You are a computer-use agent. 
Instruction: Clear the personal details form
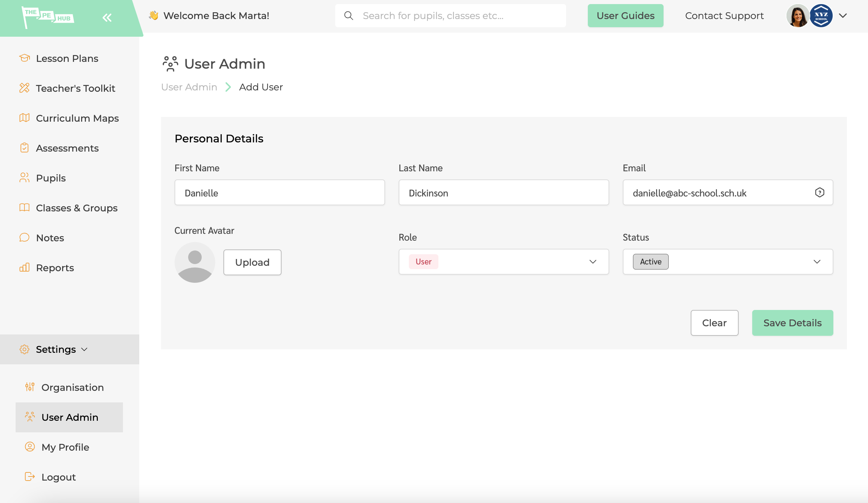pyautogui.click(x=715, y=323)
